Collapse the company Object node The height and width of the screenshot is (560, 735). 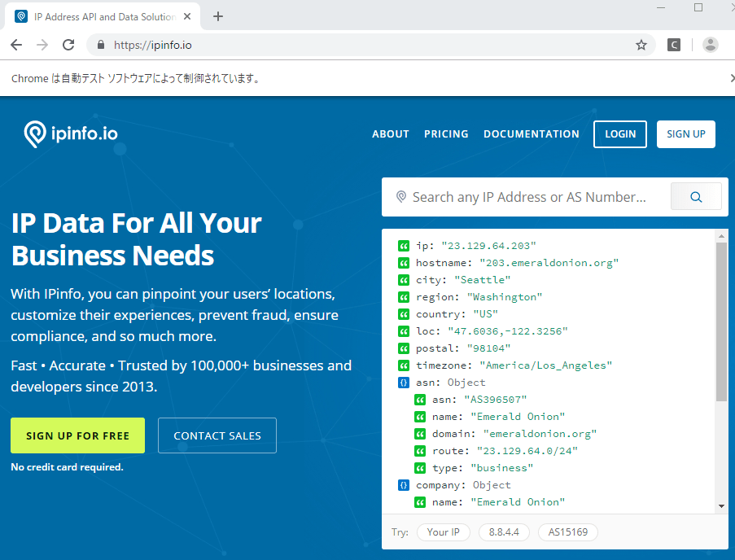(404, 485)
